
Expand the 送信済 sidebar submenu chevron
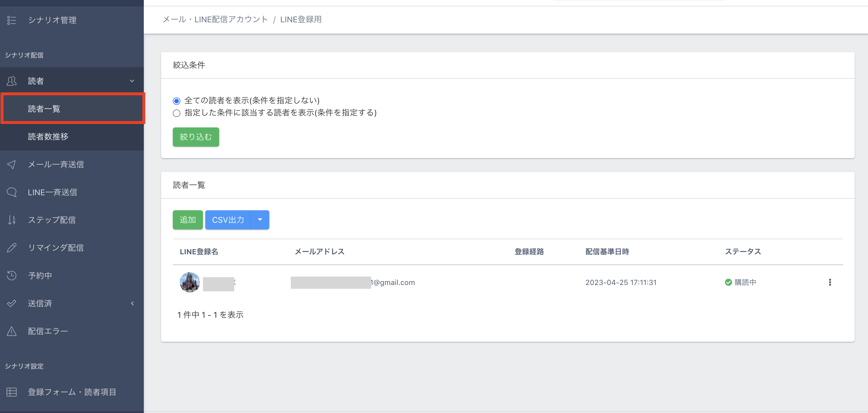[132, 303]
